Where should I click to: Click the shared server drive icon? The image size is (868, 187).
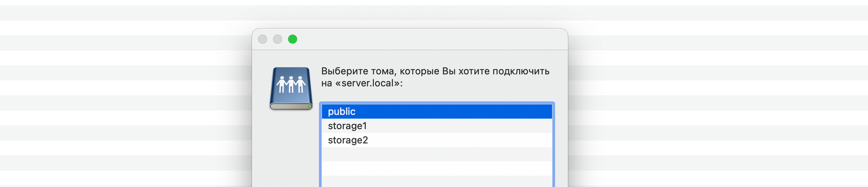291,89
